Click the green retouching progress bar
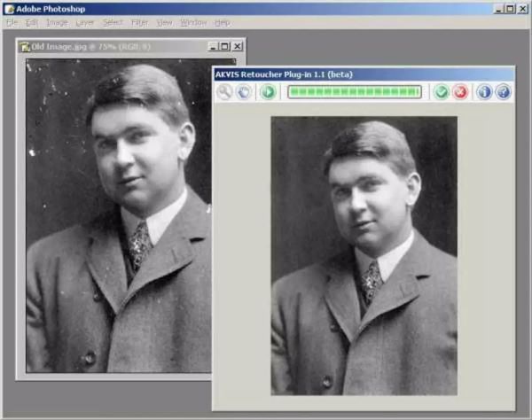This screenshot has width=532, height=420. point(355,92)
